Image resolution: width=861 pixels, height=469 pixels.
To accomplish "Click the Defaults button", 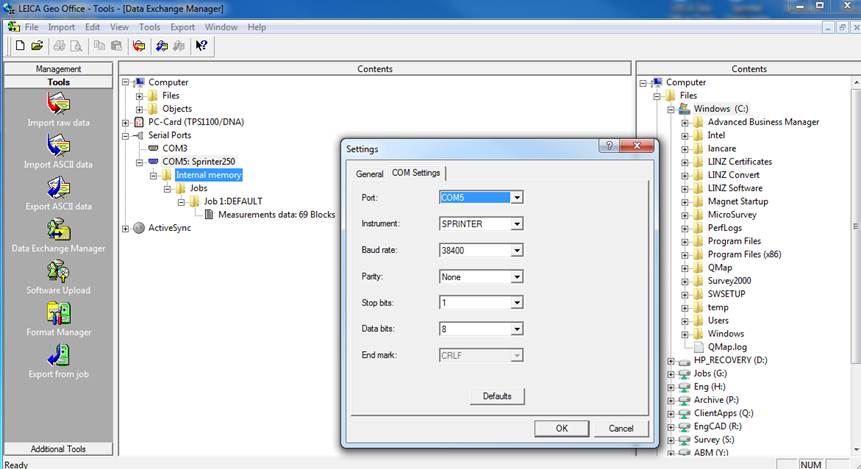I will [x=497, y=396].
